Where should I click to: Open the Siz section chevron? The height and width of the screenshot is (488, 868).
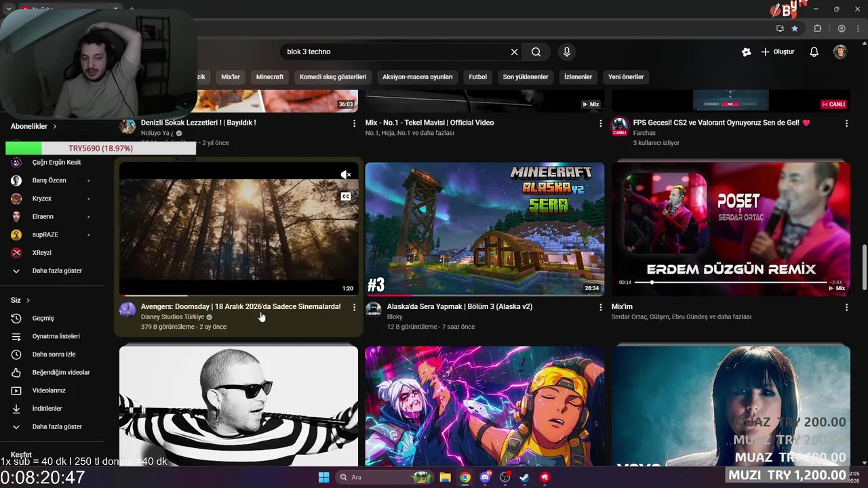tap(28, 300)
